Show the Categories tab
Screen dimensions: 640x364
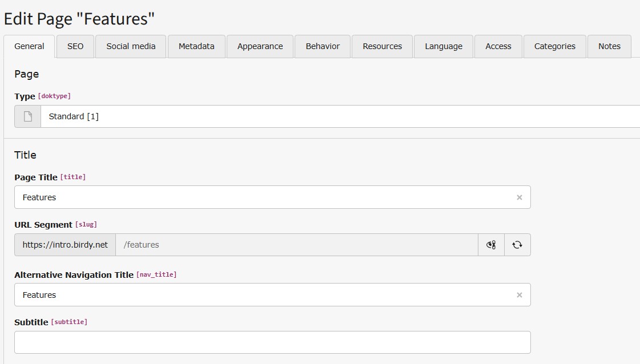[555, 46]
